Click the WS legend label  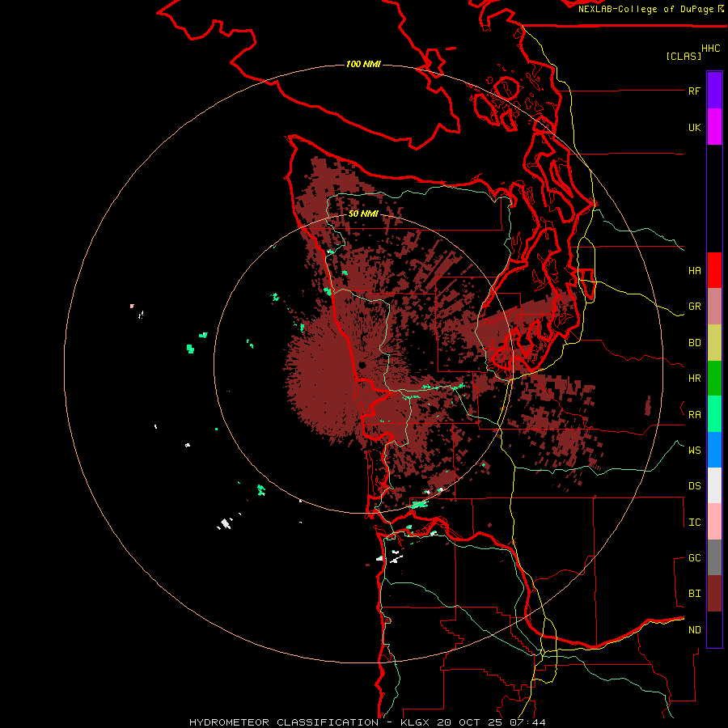[694, 450]
